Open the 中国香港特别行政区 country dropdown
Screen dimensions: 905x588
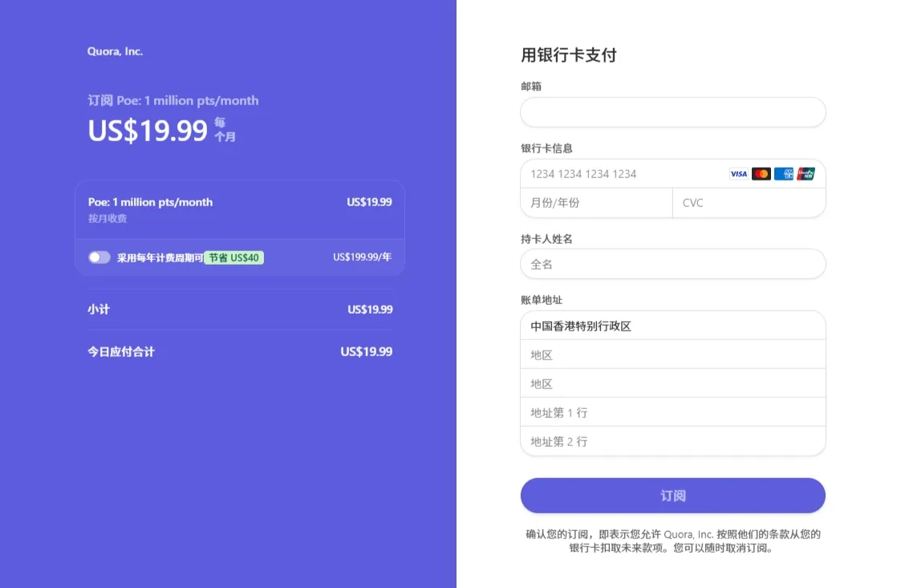coord(672,326)
